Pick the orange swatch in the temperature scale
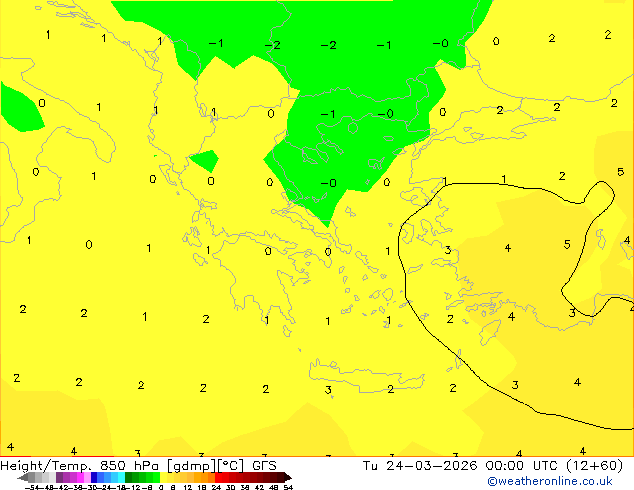Screen dimensions: 634x490 click(205, 477)
